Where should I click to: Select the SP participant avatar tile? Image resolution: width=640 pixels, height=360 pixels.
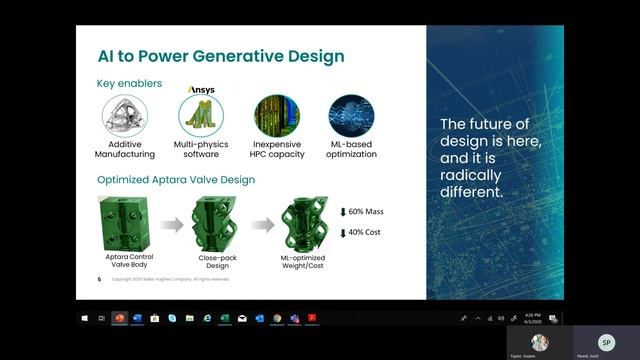tap(606, 343)
